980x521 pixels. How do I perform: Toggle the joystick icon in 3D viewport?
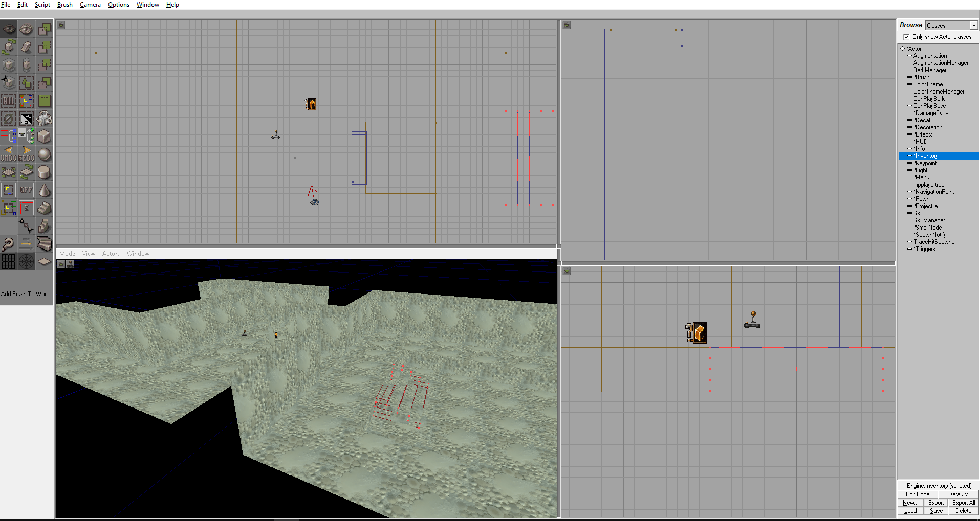tap(70, 264)
